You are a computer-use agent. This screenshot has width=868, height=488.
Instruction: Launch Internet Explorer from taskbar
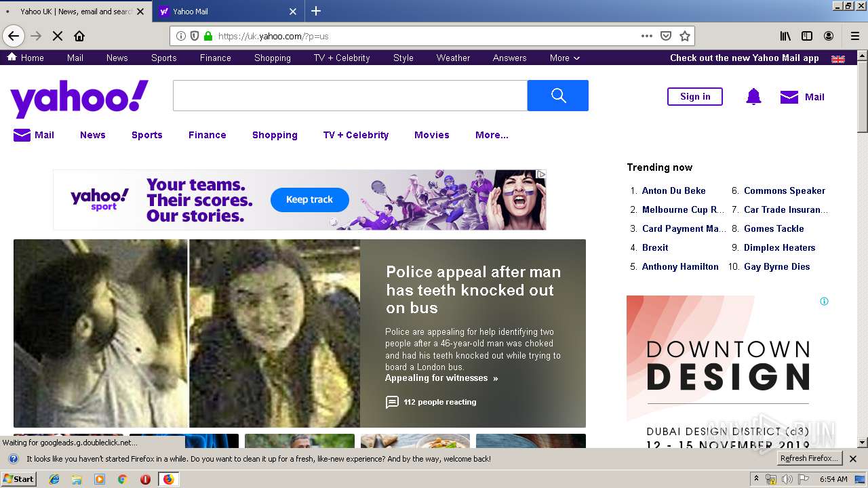[54, 479]
